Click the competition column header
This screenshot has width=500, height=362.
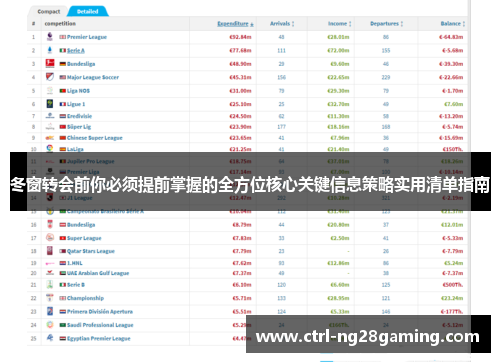pyautogui.click(x=60, y=24)
